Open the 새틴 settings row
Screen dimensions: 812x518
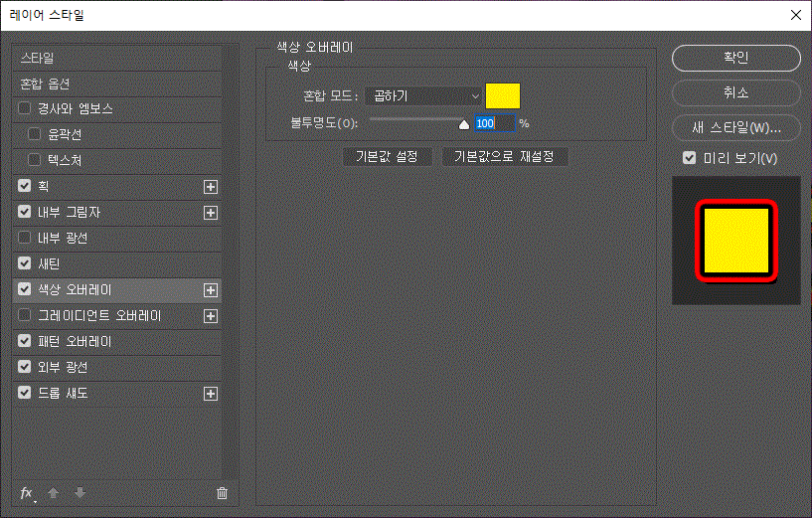coord(117,264)
